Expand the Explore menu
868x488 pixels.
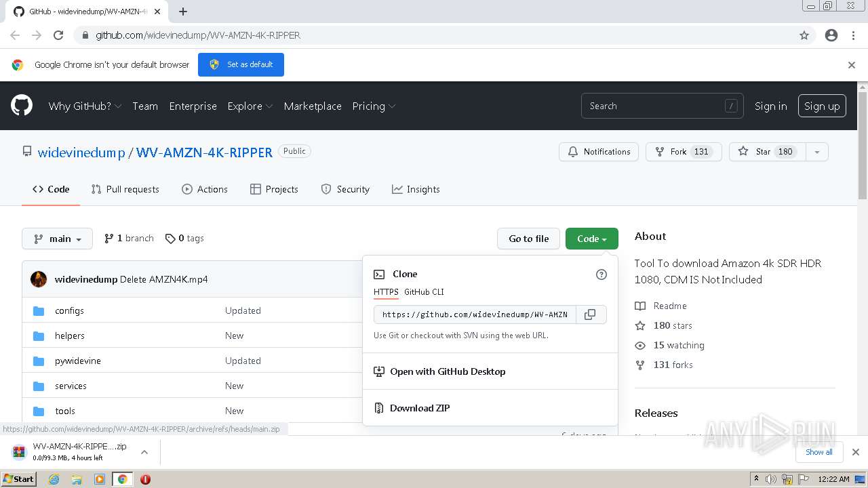point(250,106)
